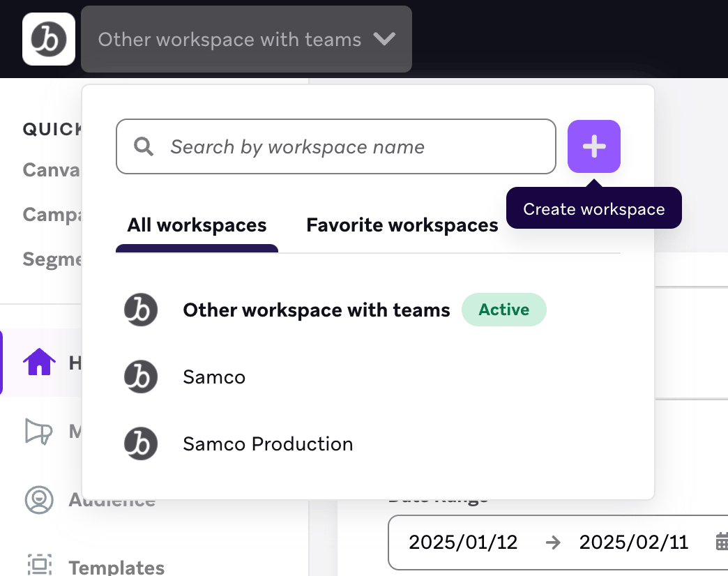Click the start date 2025/01/12
This screenshot has width=728, height=576.
[463, 542]
